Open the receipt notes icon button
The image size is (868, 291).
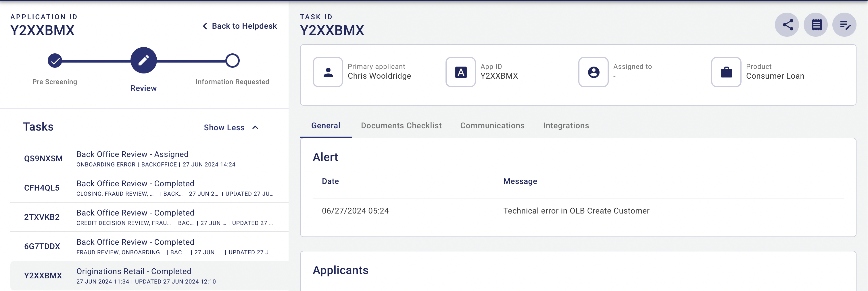click(x=816, y=25)
